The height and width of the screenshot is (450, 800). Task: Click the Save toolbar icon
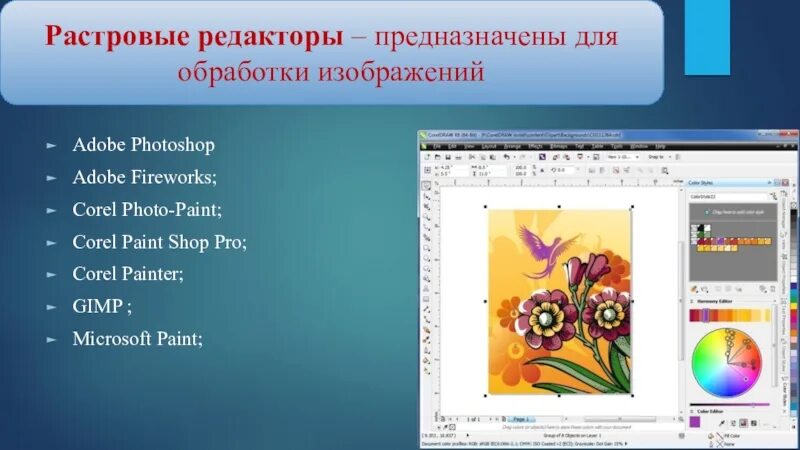[x=448, y=157]
